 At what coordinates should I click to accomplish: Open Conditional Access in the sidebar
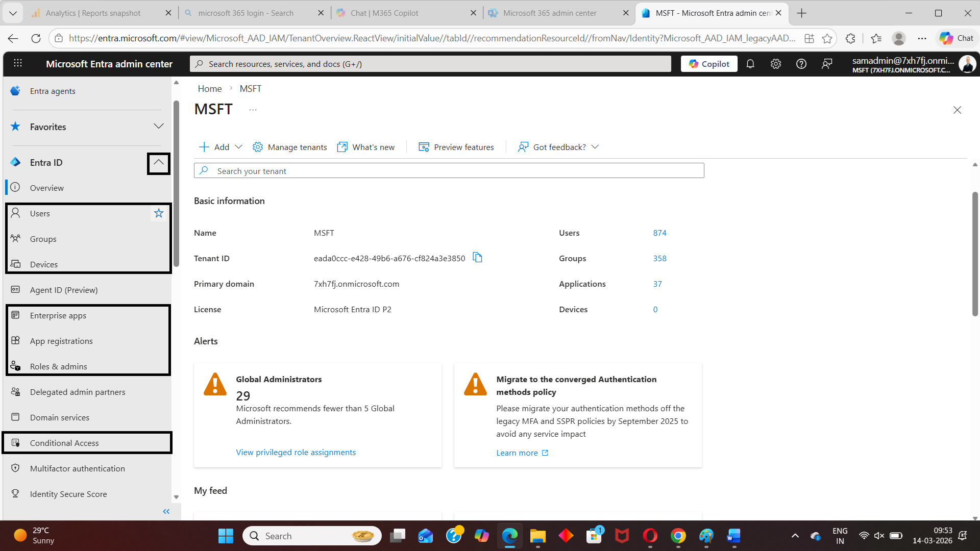coord(64,443)
